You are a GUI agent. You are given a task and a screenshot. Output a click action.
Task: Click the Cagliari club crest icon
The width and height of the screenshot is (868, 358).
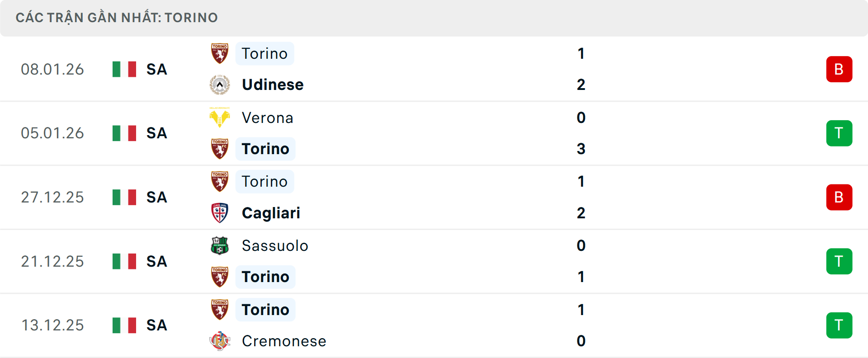tap(220, 213)
